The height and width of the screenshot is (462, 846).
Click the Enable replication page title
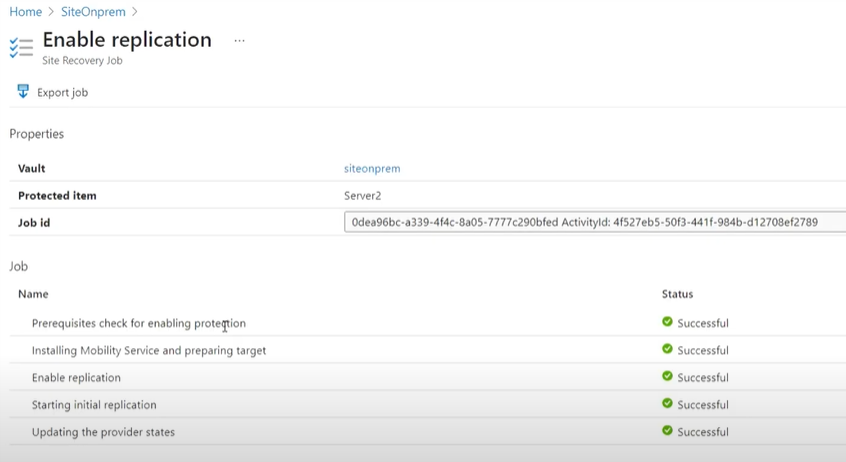point(127,40)
